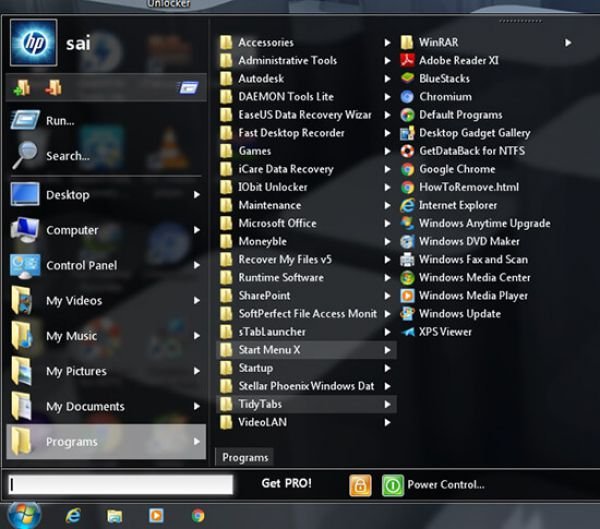Viewport: 600px width, 529px height.
Task: Click the add folder icon with green plus
Action: [x=22, y=88]
